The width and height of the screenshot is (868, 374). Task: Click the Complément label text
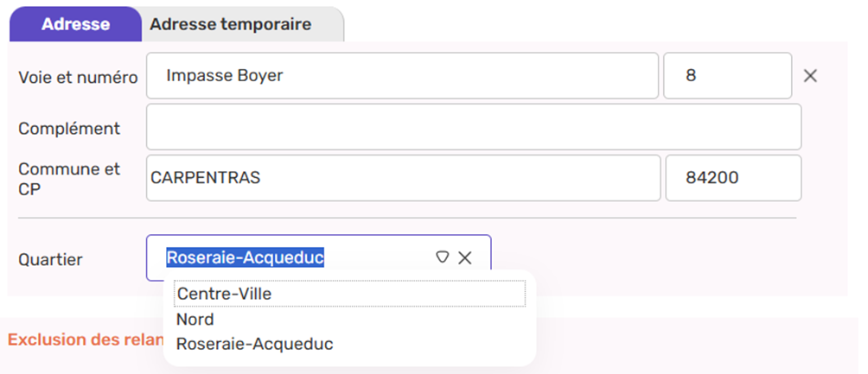pyautogui.click(x=69, y=129)
